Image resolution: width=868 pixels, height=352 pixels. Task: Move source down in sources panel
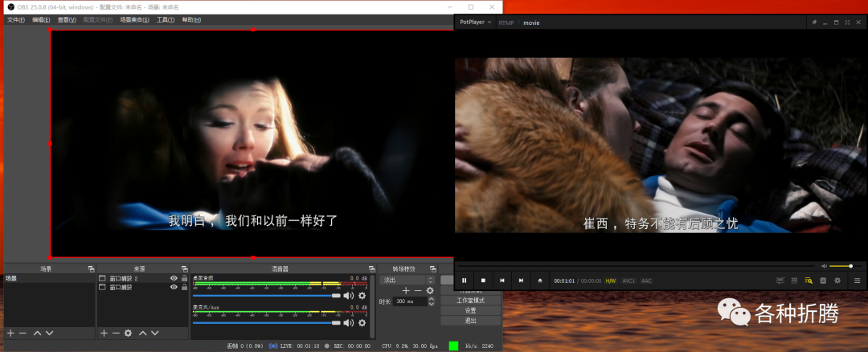click(154, 334)
